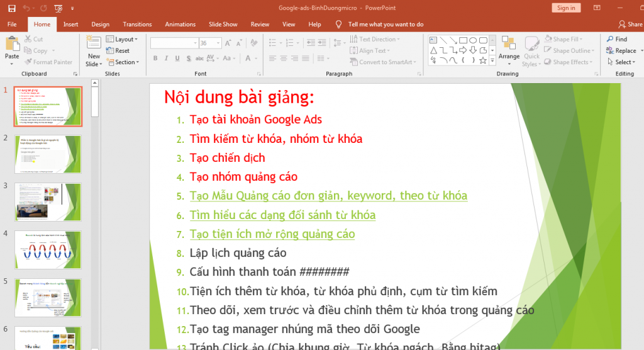Expand the Select dropdown
Image resolution: width=644 pixels, height=350 pixels.
point(621,62)
